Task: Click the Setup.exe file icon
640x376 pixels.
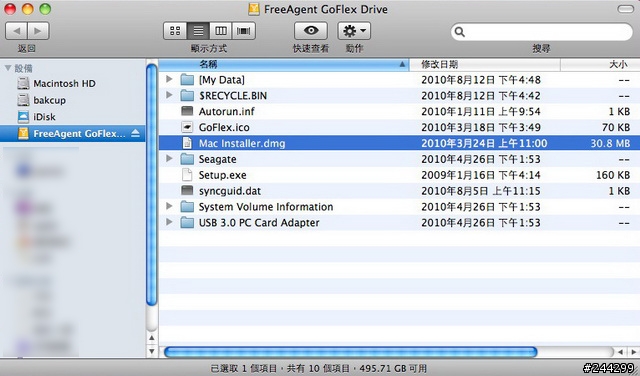Action: tap(187, 175)
